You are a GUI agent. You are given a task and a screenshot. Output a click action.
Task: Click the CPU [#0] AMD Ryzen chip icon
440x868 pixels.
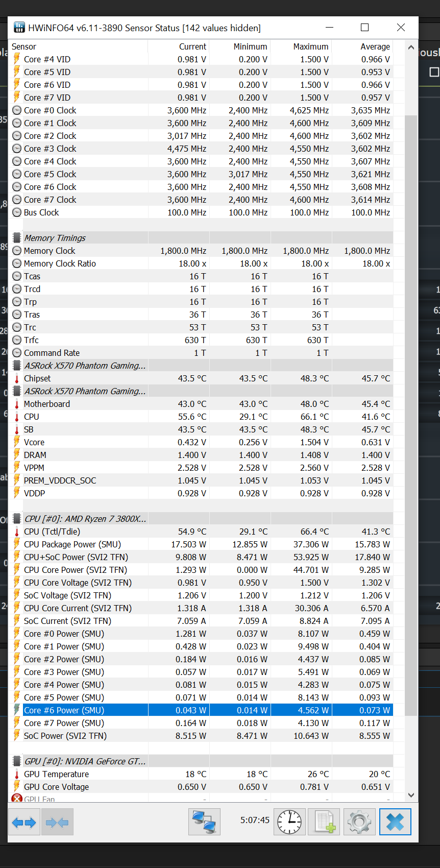pyautogui.click(x=17, y=519)
